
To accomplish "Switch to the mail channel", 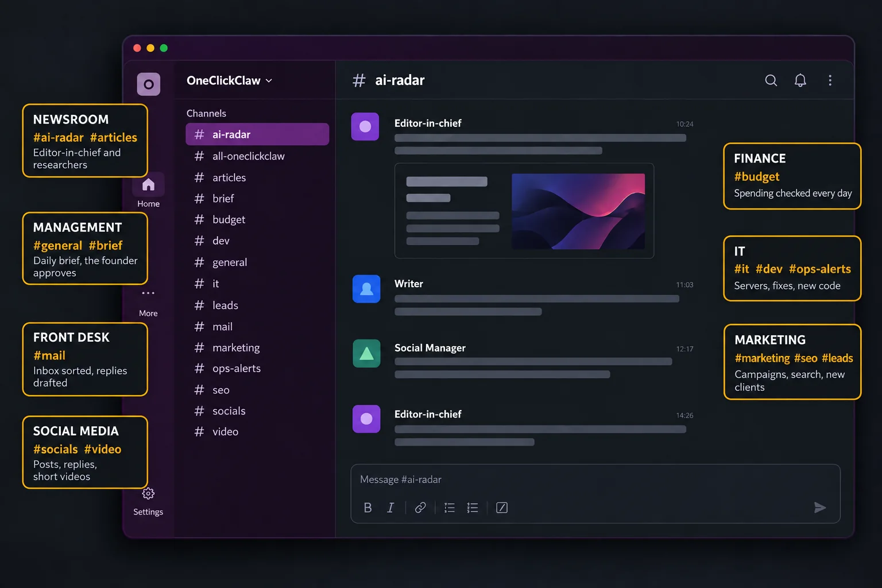I will [257, 327].
